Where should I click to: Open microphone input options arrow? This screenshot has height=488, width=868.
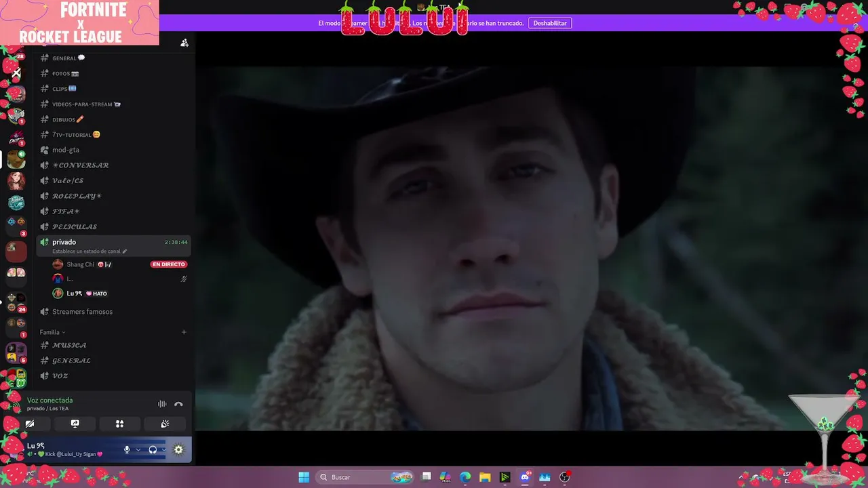coord(138,449)
